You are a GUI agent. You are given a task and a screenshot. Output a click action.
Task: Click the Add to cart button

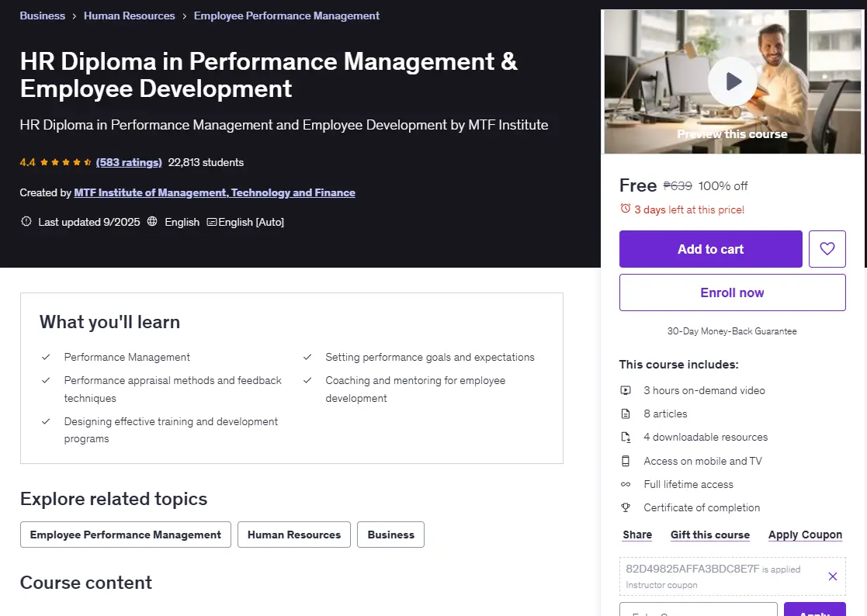(710, 249)
